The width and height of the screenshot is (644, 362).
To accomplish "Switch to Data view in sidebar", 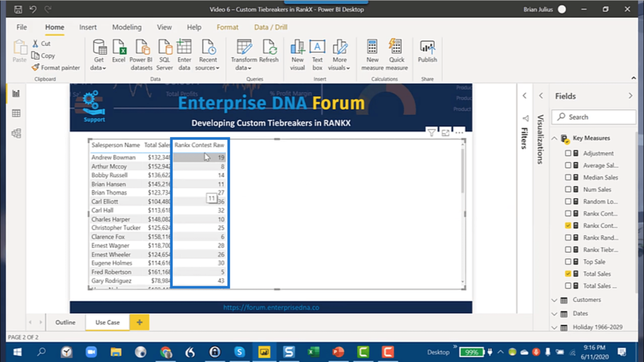I will pos(16,113).
